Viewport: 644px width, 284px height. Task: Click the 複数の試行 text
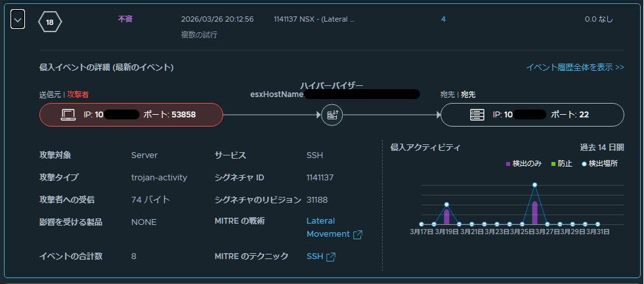199,35
